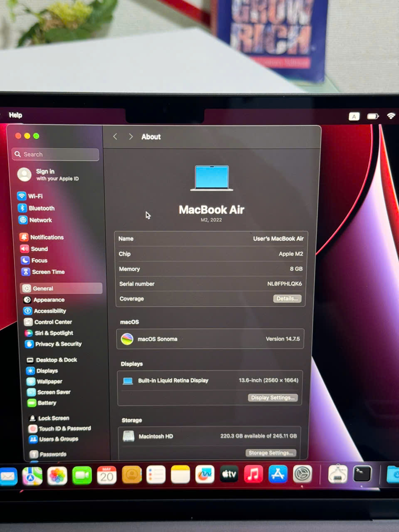
Task: Open App Store from the Dock
Action: 278,474
